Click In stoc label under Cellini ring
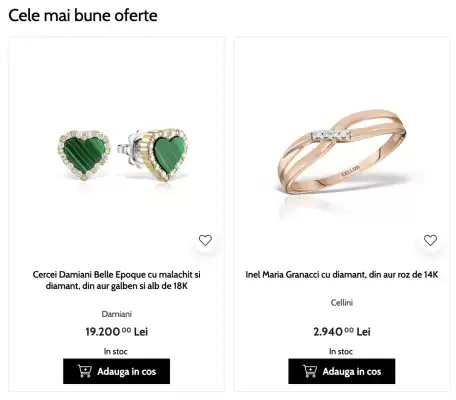Viewport: 456px width, 400px height. 341,351
